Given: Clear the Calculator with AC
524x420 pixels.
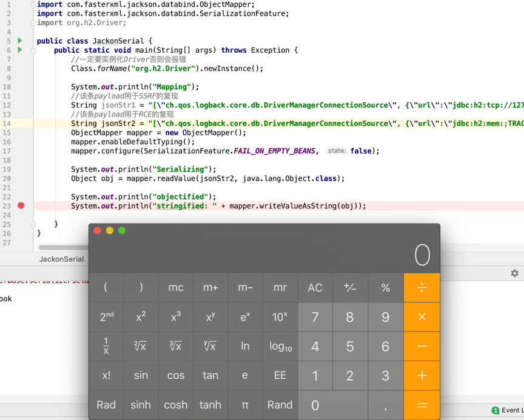Looking at the screenshot, I should pos(315,288).
